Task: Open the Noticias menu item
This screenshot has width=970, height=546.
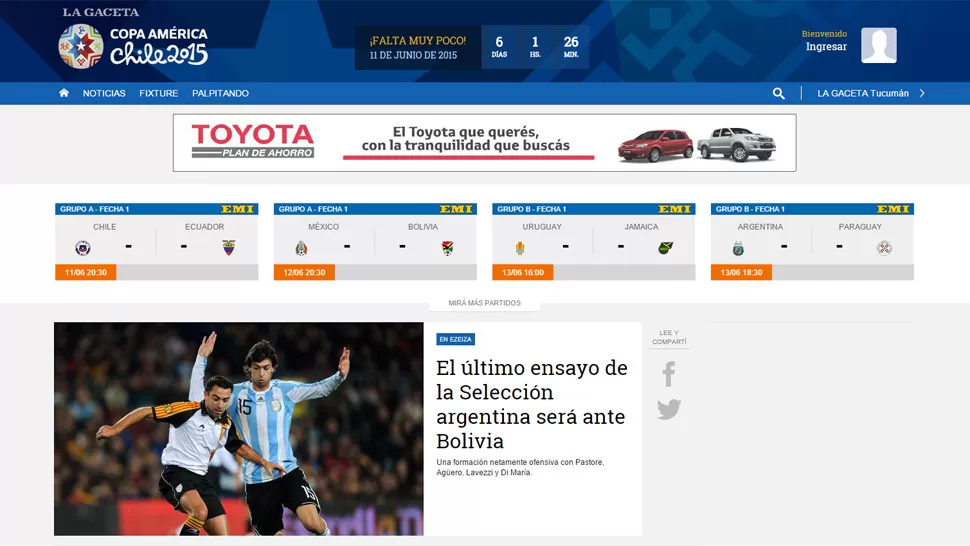Action: click(104, 93)
